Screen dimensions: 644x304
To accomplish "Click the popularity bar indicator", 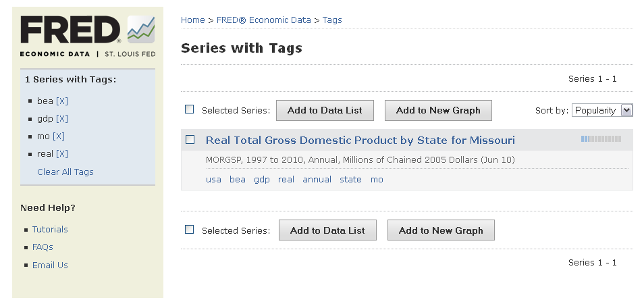I will tap(601, 139).
